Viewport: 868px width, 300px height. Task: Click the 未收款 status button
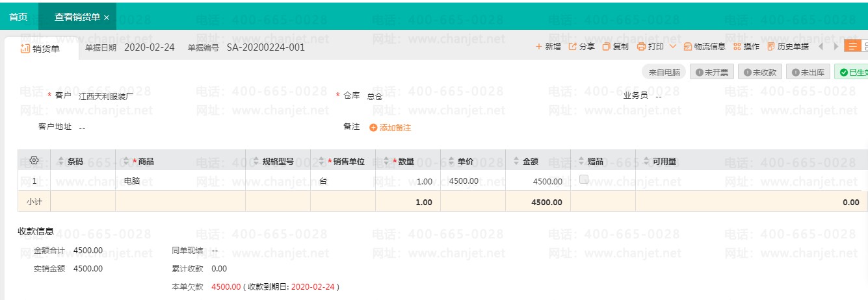point(759,72)
